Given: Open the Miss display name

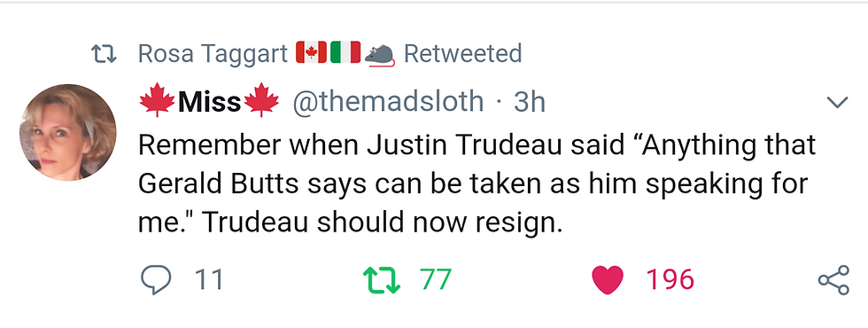Looking at the screenshot, I should (209, 102).
